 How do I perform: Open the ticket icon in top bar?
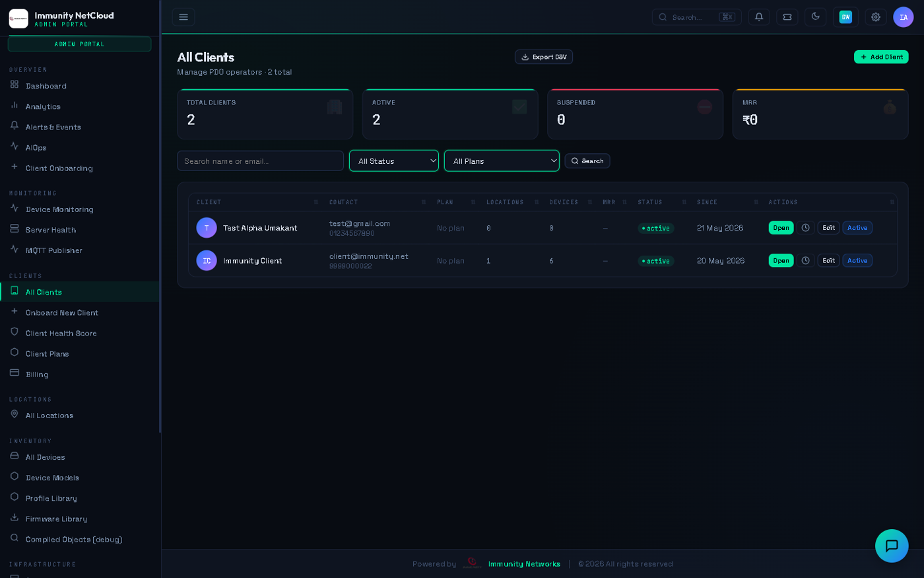coord(787,17)
